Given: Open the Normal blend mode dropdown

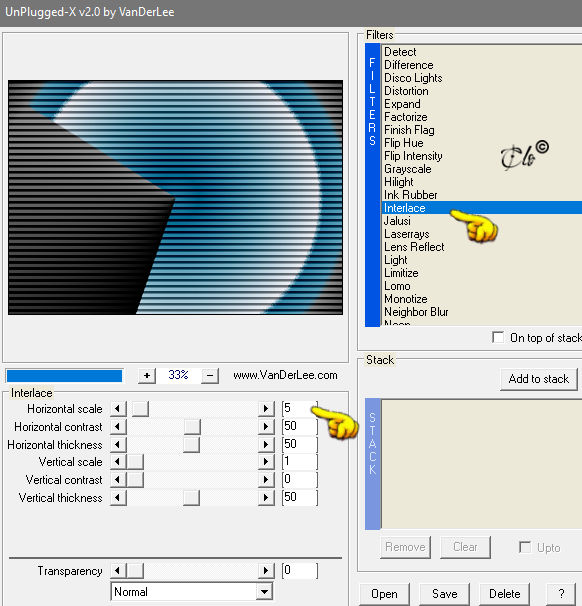Looking at the screenshot, I should click(191, 592).
